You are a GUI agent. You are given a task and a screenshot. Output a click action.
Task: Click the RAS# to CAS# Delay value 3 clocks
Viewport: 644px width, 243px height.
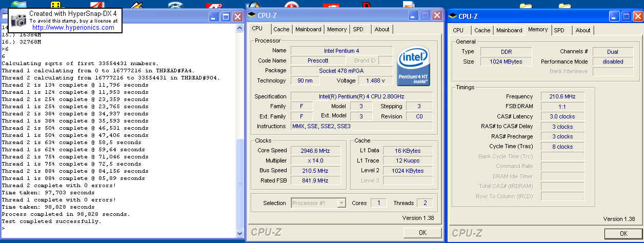click(562, 127)
